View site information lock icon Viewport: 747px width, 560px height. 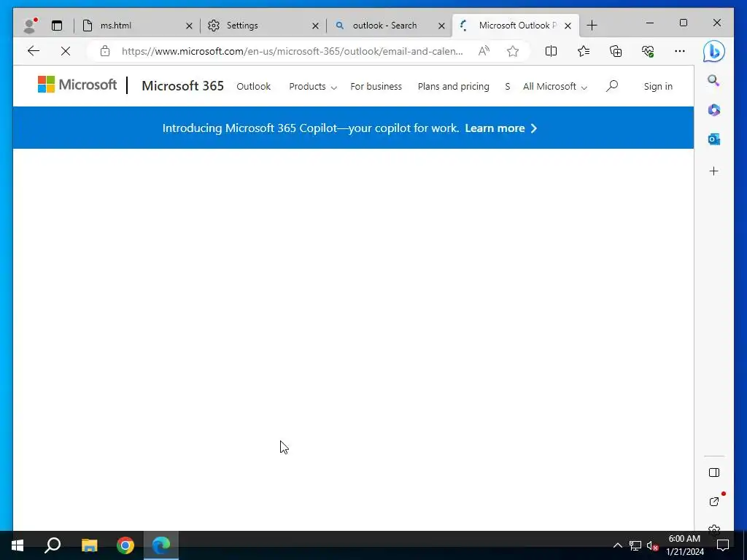[x=105, y=51]
